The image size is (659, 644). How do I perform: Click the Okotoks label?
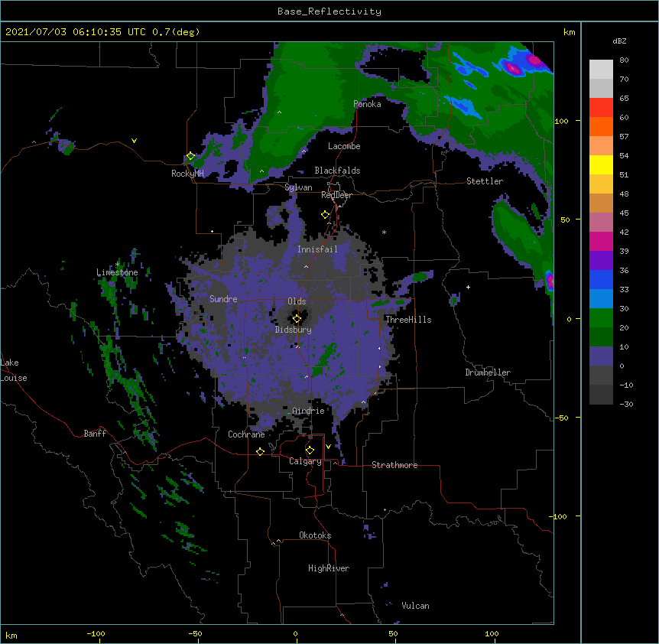point(315,535)
